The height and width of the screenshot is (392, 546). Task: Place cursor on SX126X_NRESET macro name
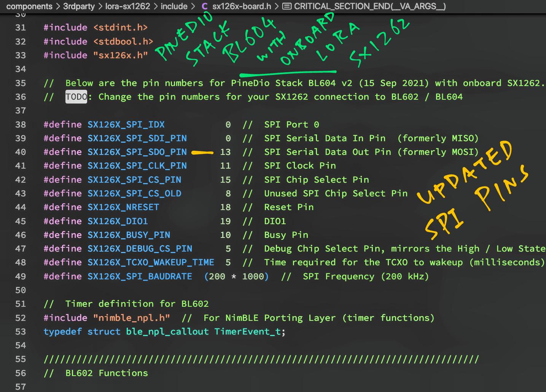(123, 207)
